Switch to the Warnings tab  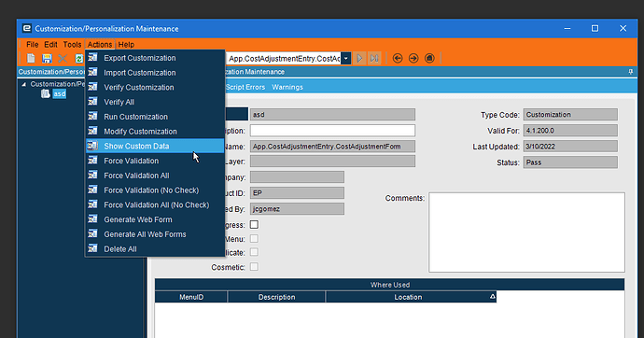287,87
